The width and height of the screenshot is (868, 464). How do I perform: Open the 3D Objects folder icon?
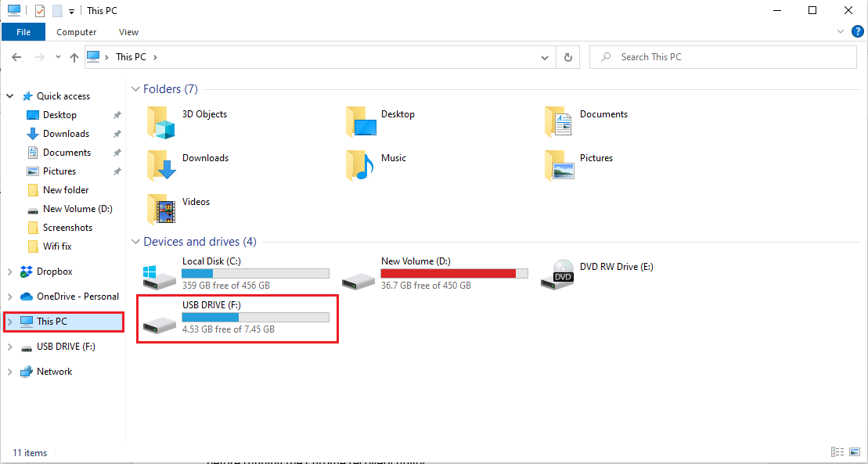[x=161, y=123]
